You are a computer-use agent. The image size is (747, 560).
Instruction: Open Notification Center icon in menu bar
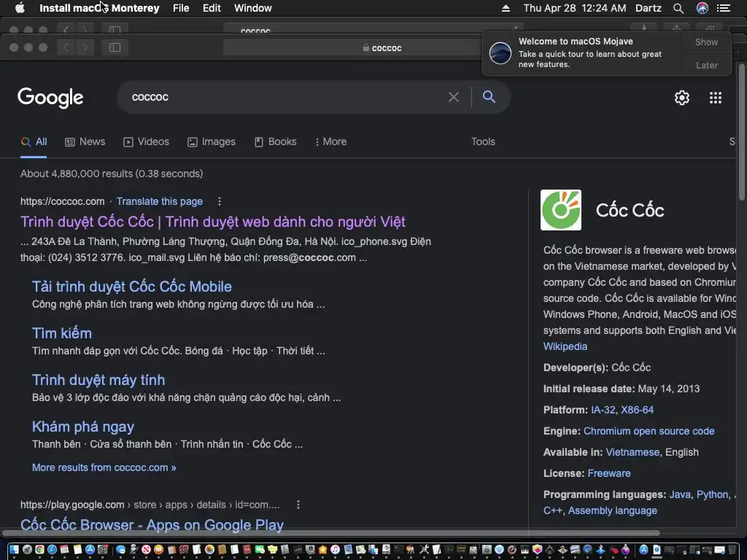point(724,8)
